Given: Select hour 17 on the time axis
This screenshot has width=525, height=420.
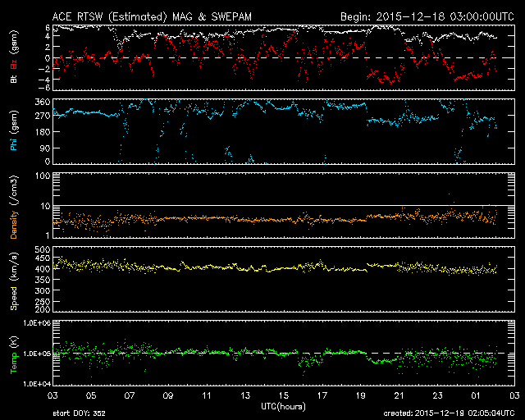Looking at the screenshot, I should (x=322, y=395).
